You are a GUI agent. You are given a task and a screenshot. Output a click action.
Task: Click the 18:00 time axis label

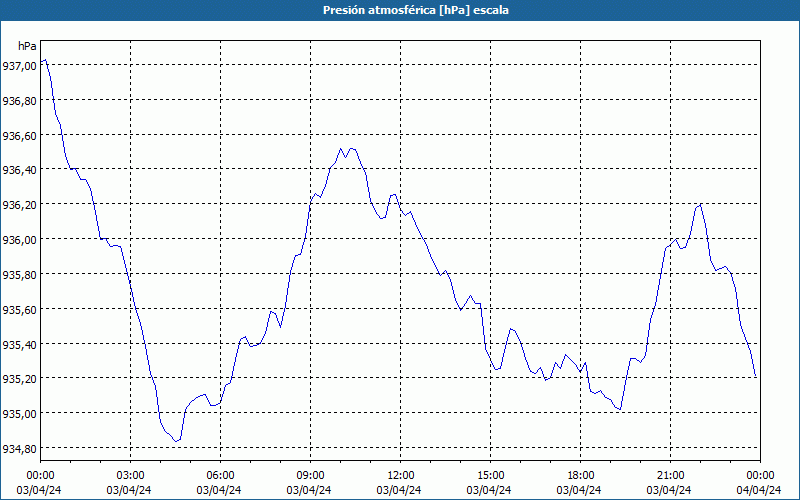click(580, 476)
